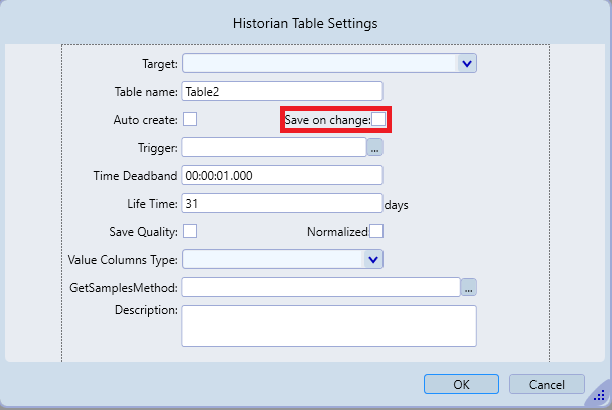Tick the Normalized checkbox
This screenshot has height=410, width=612.
(376, 232)
